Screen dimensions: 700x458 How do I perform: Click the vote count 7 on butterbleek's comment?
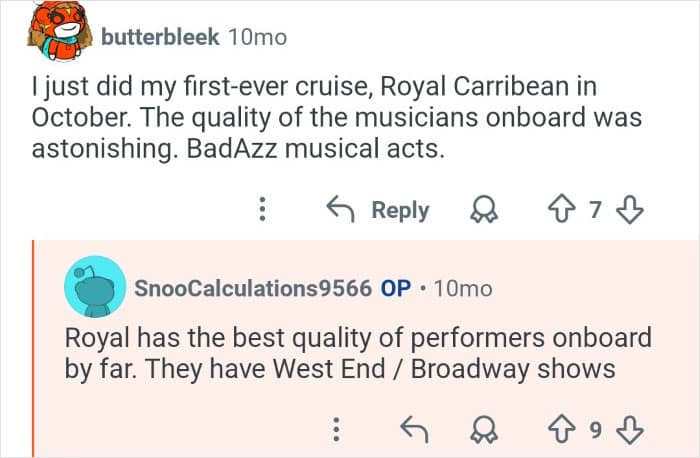[596, 210]
